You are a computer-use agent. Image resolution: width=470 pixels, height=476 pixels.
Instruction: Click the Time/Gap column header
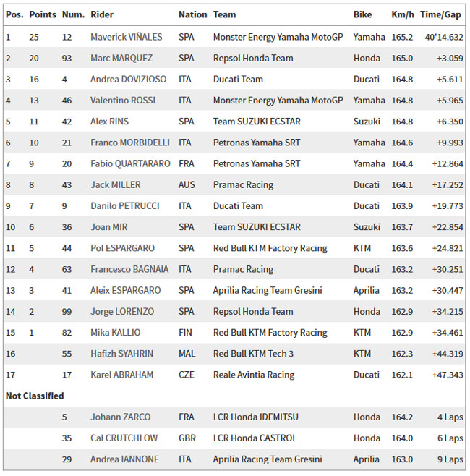(x=440, y=14)
